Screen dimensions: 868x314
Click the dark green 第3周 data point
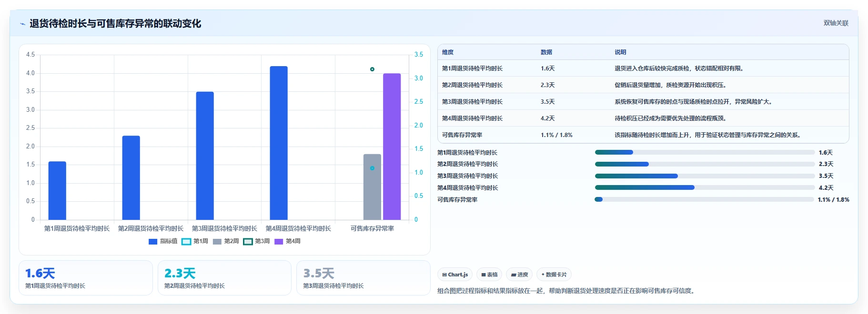(372, 69)
